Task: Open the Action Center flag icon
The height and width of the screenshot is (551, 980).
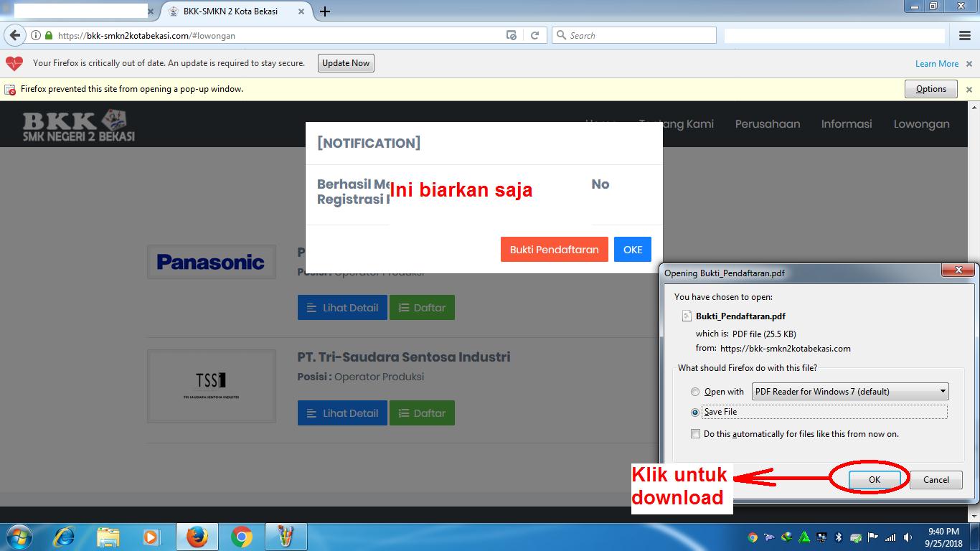Action: click(873, 537)
